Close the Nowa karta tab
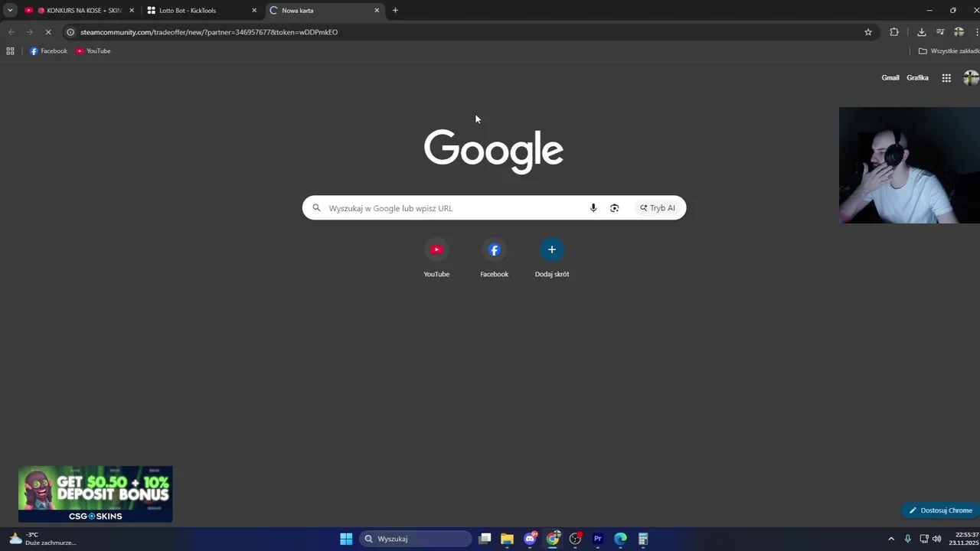 [x=377, y=11]
